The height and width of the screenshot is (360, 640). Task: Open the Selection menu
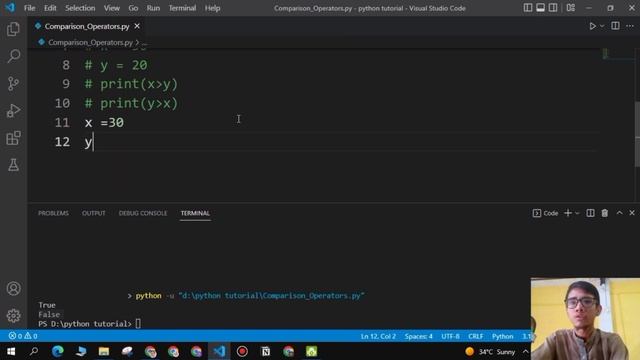80,8
